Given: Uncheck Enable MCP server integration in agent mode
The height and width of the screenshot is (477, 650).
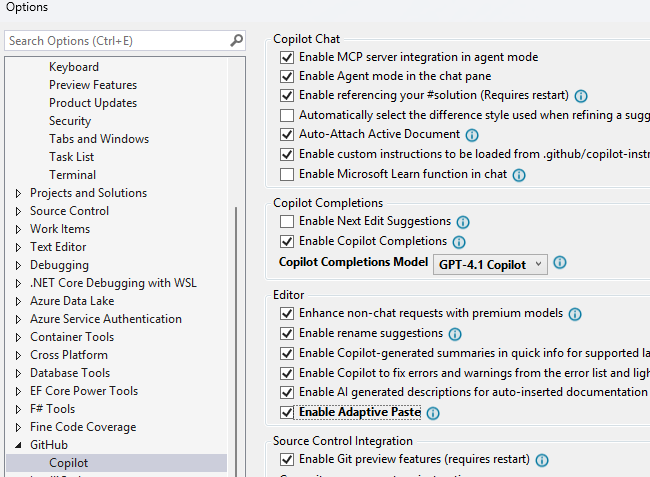Looking at the screenshot, I should point(287,57).
